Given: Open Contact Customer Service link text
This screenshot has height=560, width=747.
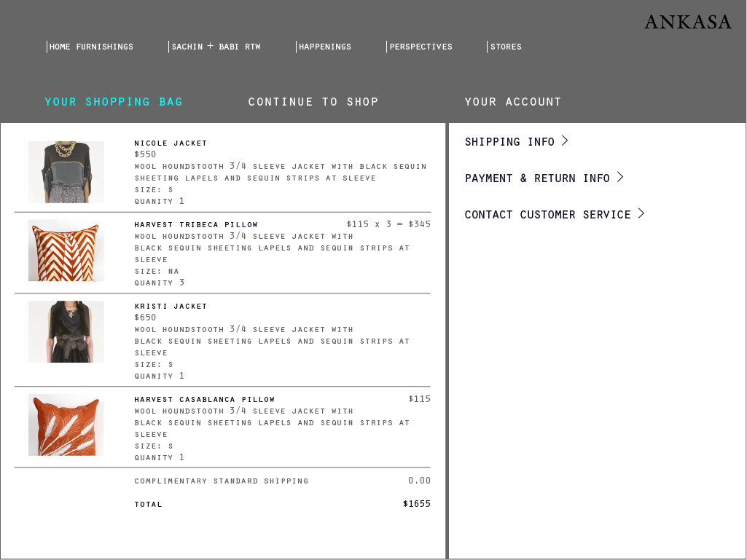Looking at the screenshot, I should click(547, 215).
